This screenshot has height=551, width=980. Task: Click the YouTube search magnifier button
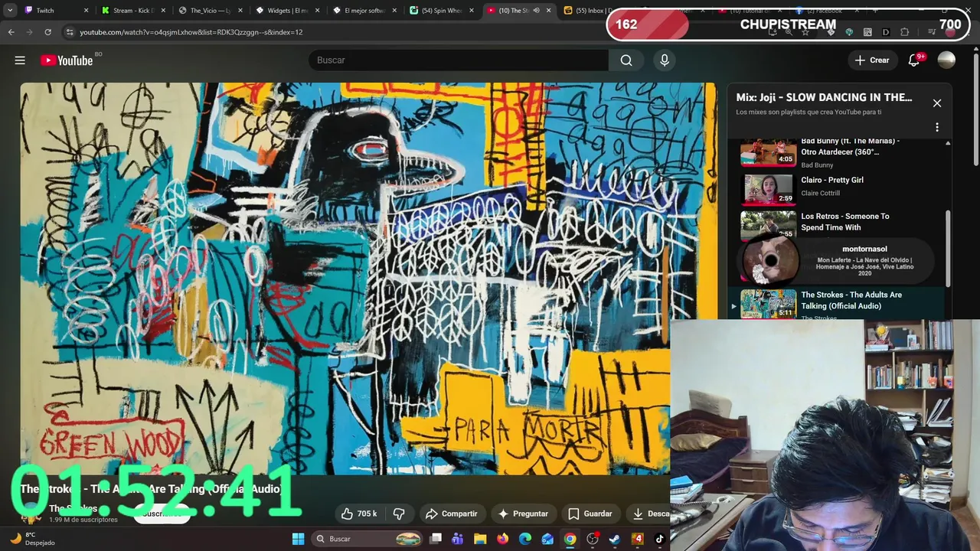[x=626, y=60]
